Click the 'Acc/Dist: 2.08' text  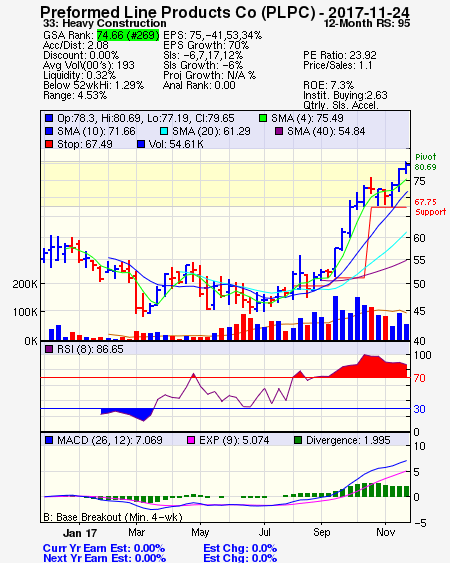tap(75, 45)
